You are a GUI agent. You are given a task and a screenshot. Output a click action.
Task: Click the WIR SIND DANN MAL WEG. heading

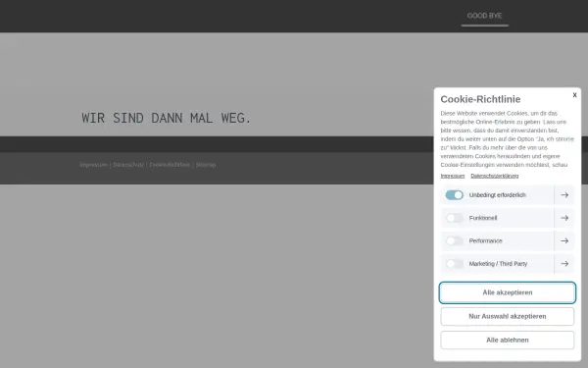coord(167,118)
